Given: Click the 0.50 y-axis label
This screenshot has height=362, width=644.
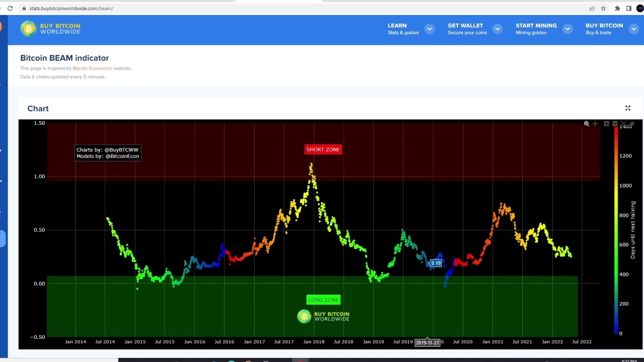Looking at the screenshot, I should pyautogui.click(x=39, y=230).
